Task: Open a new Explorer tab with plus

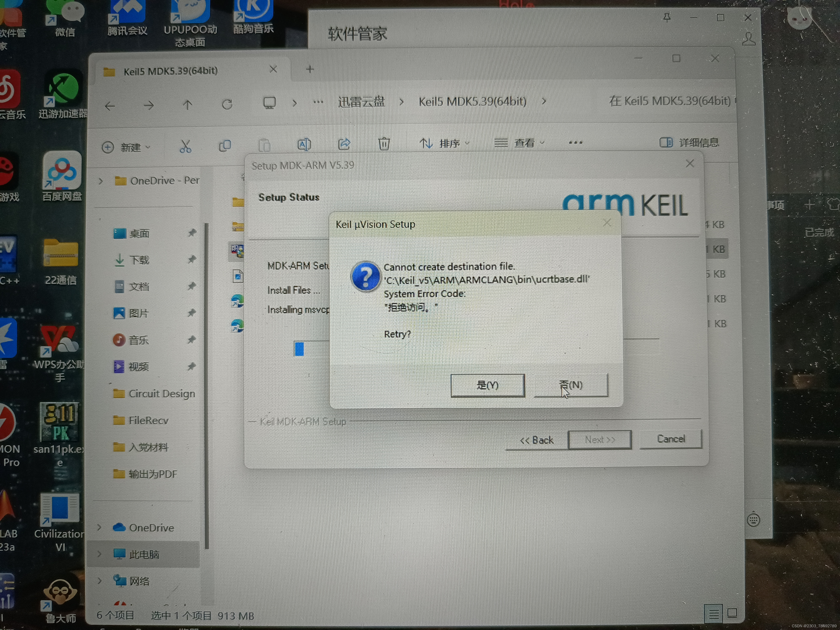Action: (310, 69)
